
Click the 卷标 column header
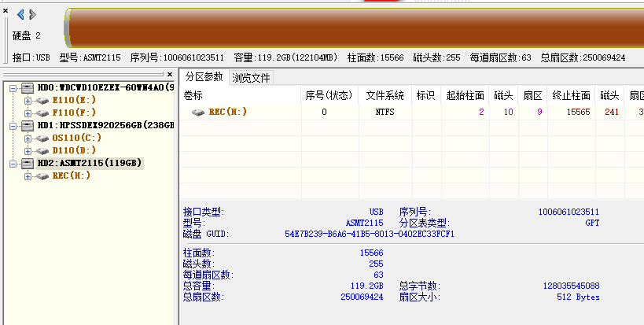coord(193,95)
